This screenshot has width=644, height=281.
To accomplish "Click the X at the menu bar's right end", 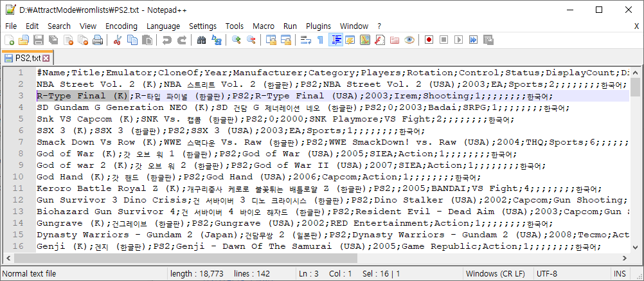I will pyautogui.click(x=636, y=26).
